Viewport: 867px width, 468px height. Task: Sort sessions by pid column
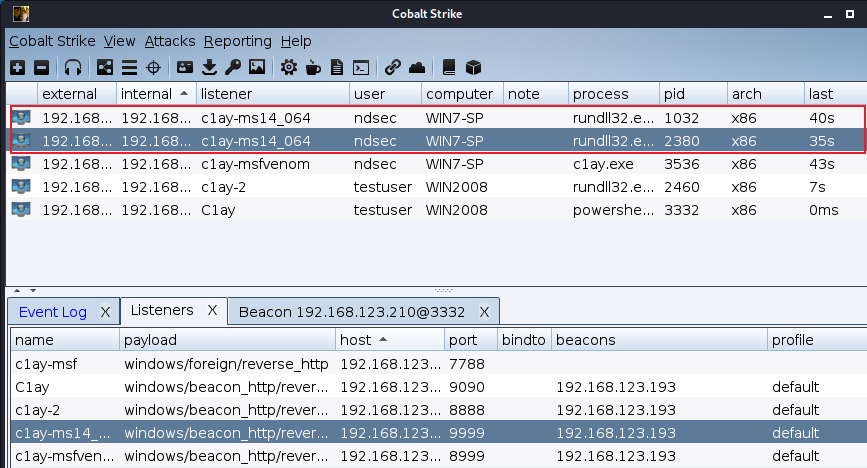pos(693,94)
